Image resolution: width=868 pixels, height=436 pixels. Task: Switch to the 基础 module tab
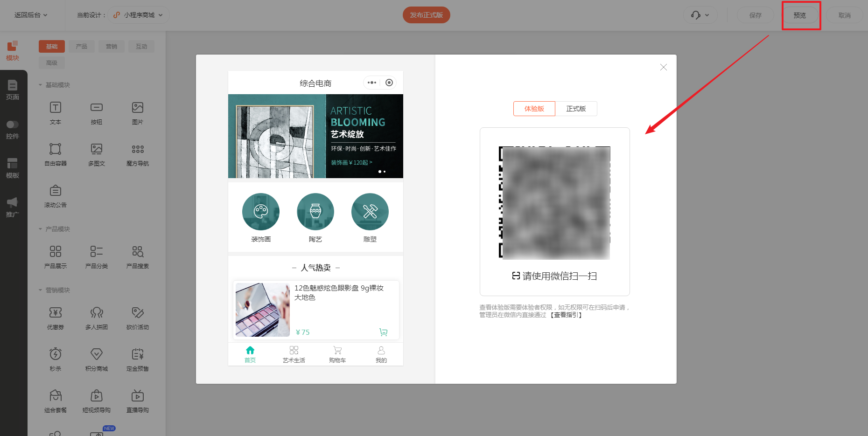pyautogui.click(x=52, y=46)
